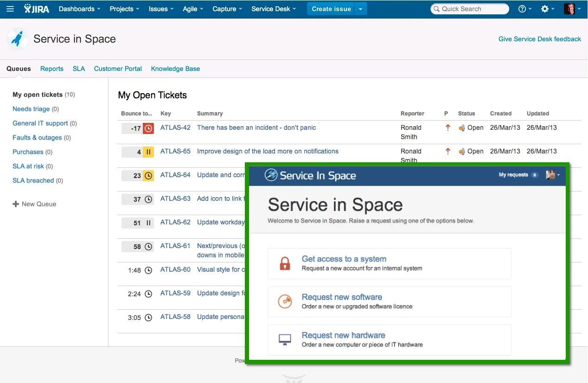Open Get access to a system request
The width and height of the screenshot is (588, 383).
pyautogui.click(x=390, y=263)
